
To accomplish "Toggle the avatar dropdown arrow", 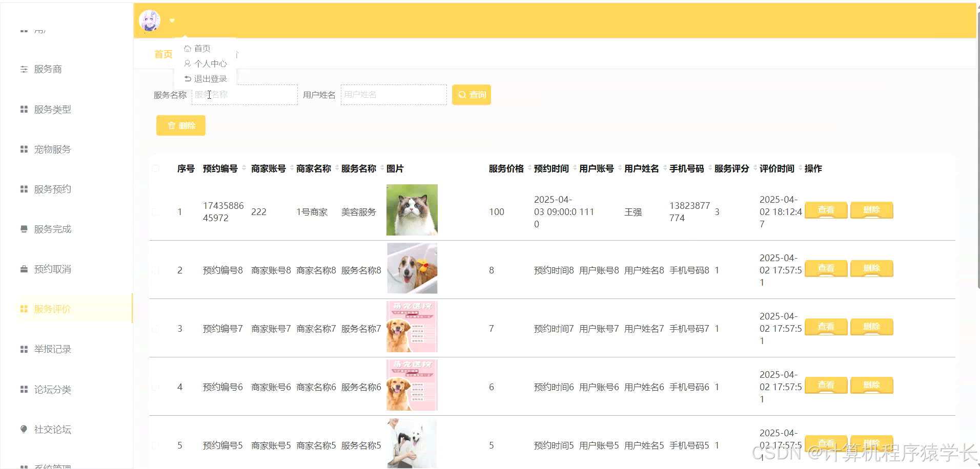I will pyautogui.click(x=172, y=21).
